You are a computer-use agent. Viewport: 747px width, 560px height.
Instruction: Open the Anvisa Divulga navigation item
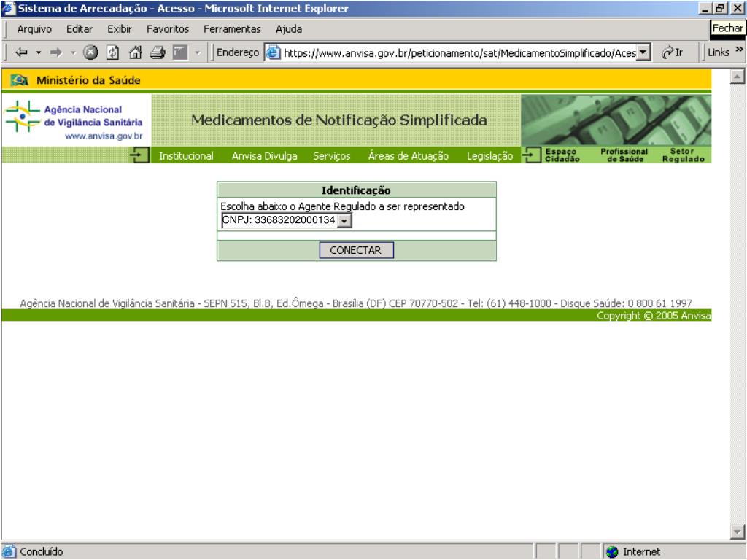tap(264, 156)
